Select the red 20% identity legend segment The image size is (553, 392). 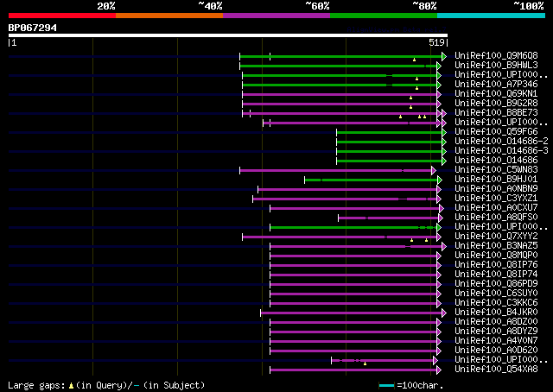click(x=62, y=16)
